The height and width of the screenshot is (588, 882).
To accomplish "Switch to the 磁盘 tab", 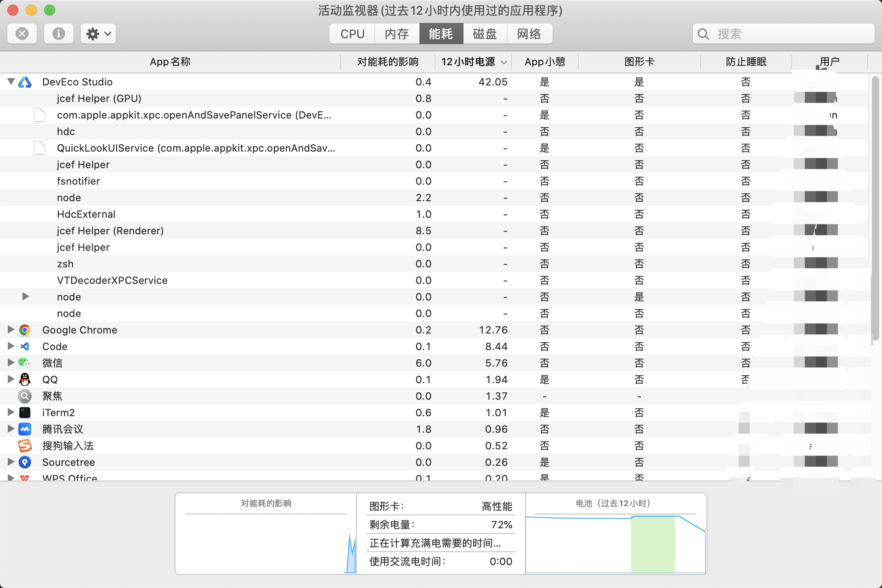I will click(x=485, y=34).
